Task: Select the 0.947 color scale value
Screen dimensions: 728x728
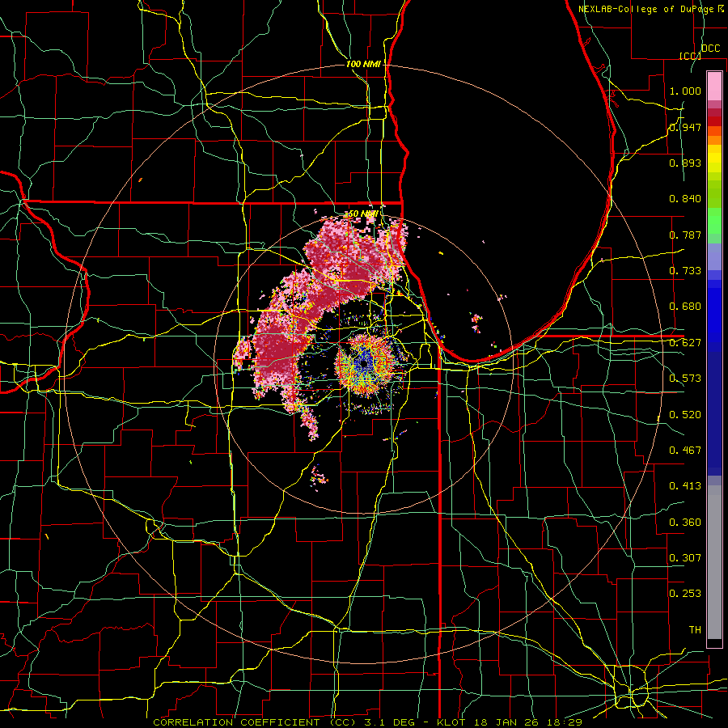Action: 685,127
